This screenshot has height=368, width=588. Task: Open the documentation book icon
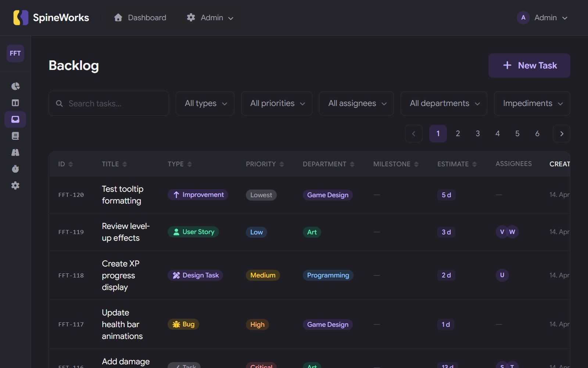point(15,136)
